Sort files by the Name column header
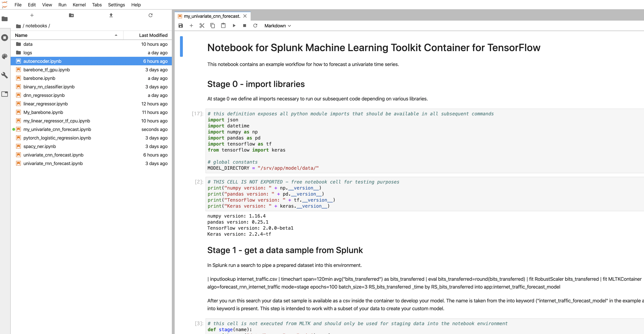The height and width of the screenshot is (334, 644). coord(67,35)
